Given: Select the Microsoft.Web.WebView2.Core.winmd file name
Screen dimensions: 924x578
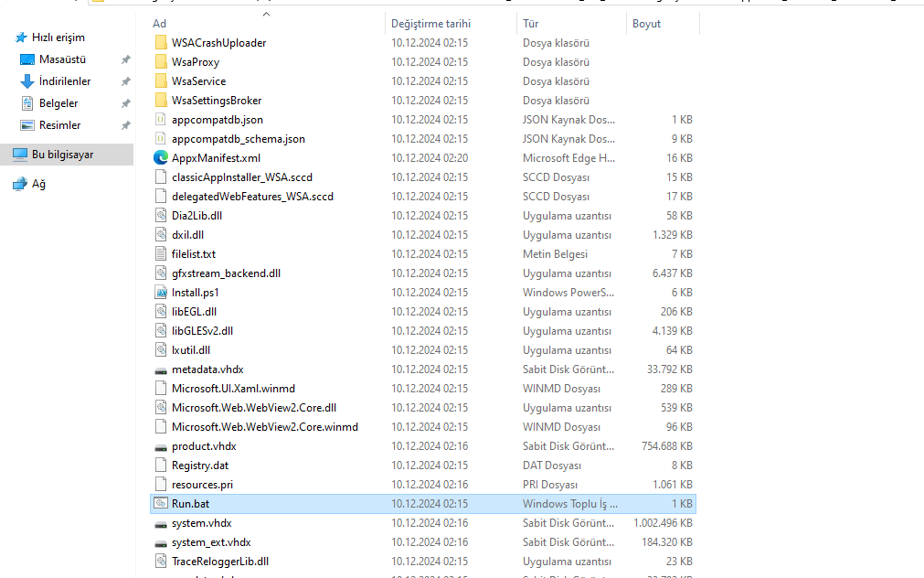Looking at the screenshot, I should (x=265, y=427).
